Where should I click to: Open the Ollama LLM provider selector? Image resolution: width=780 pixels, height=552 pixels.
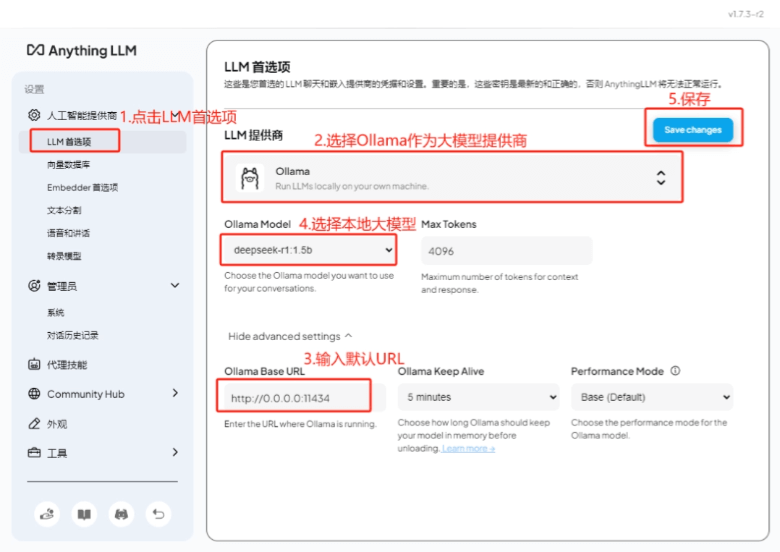452,178
